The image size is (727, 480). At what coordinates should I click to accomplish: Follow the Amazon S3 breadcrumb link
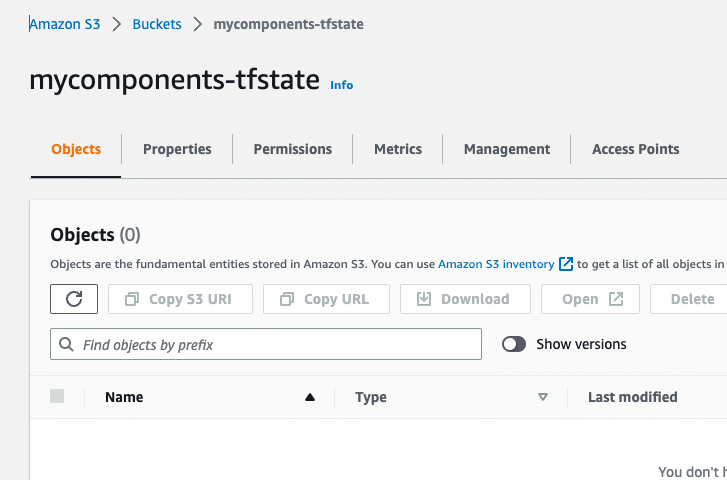(65, 24)
